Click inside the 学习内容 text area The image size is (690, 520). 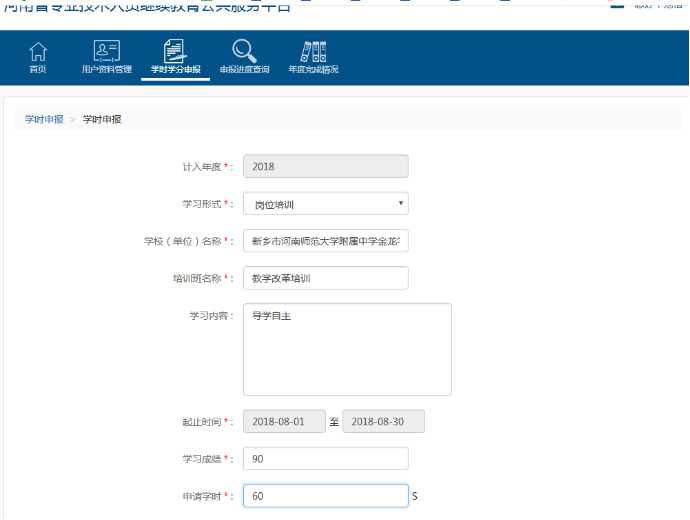(347, 349)
